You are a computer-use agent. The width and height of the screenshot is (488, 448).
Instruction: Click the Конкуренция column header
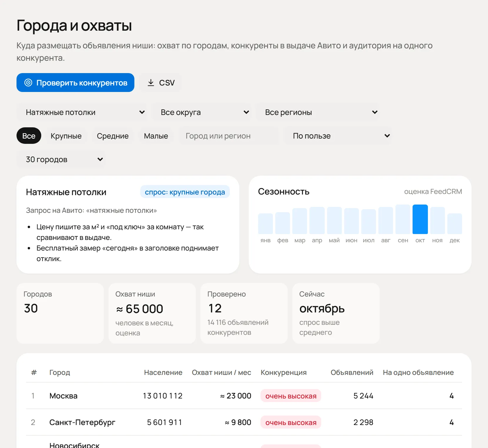tap(284, 372)
